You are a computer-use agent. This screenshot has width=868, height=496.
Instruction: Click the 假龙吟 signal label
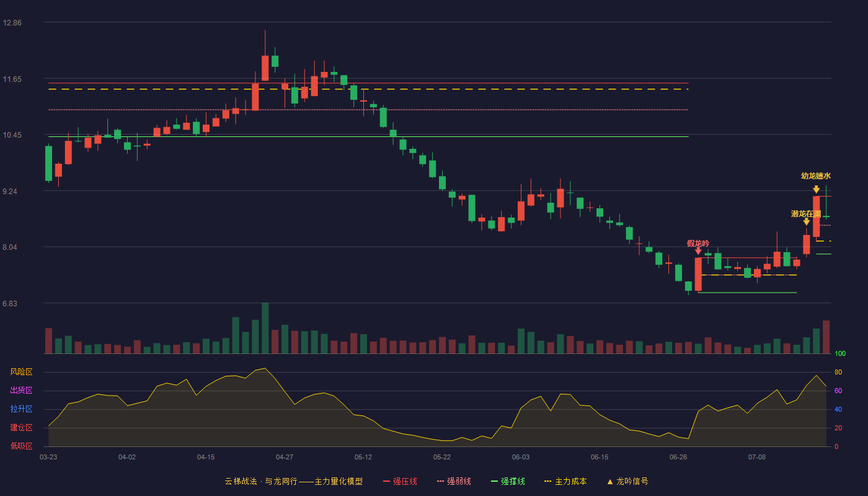coord(698,243)
